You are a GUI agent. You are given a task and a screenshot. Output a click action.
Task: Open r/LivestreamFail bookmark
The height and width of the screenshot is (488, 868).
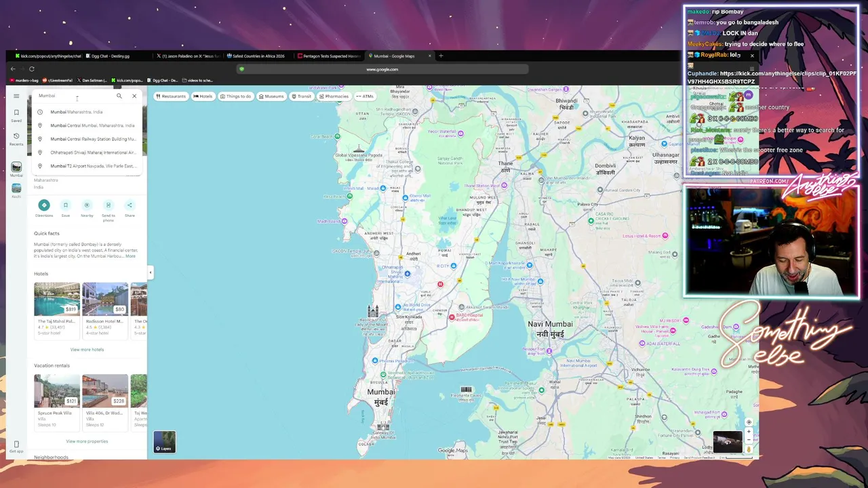[59, 81]
